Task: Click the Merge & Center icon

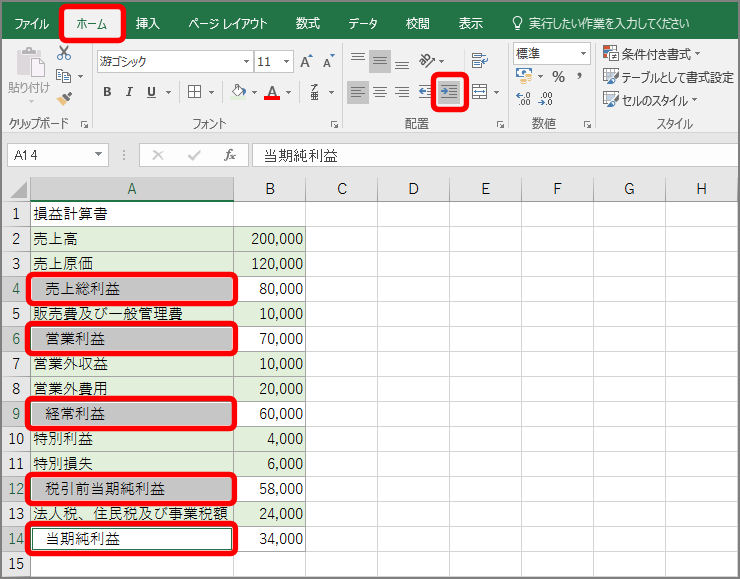Action: click(479, 92)
